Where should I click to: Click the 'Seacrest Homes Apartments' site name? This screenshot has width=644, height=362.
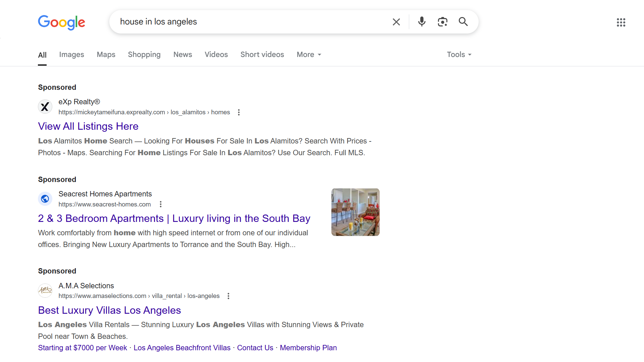105,194
